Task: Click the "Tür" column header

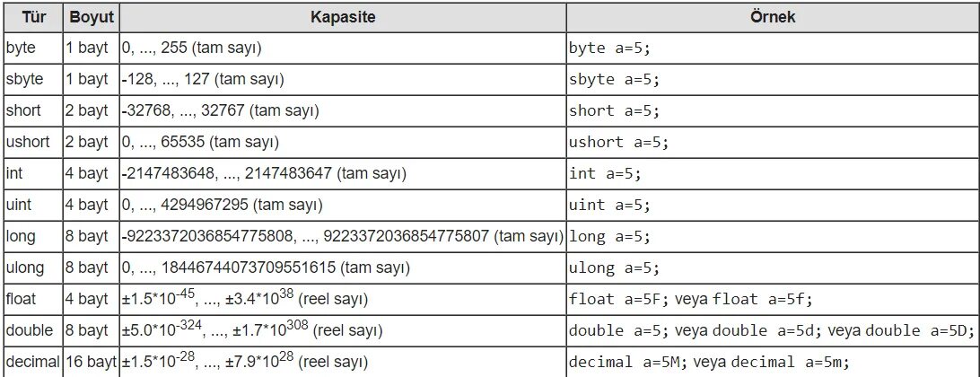Action: 33,17
